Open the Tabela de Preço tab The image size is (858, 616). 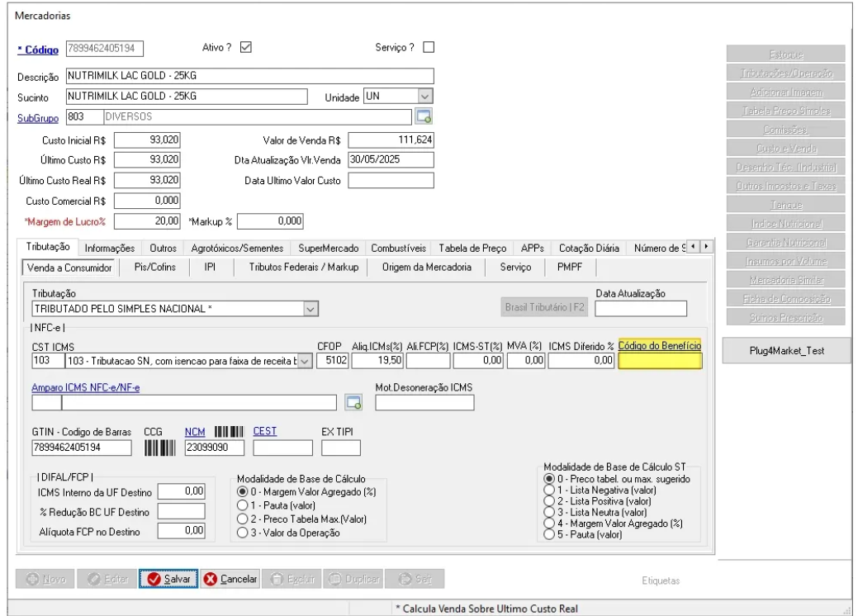click(472, 249)
